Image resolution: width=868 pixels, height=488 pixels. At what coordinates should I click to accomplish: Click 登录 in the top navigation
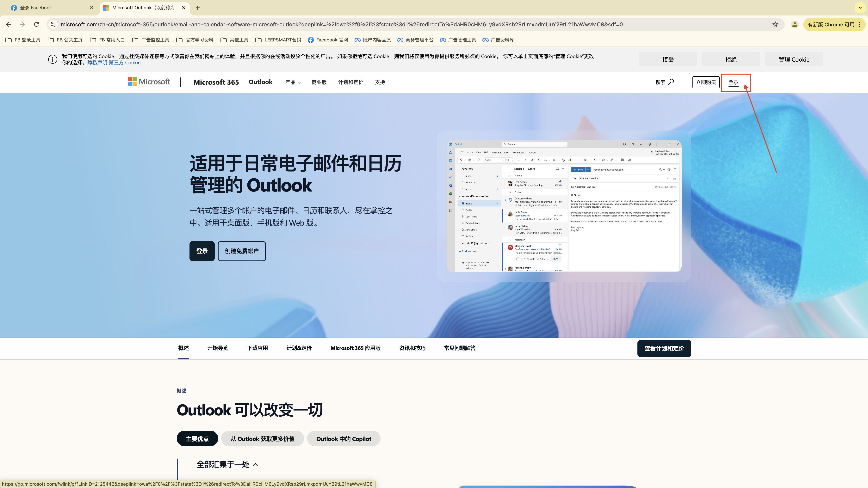pyautogui.click(x=734, y=82)
